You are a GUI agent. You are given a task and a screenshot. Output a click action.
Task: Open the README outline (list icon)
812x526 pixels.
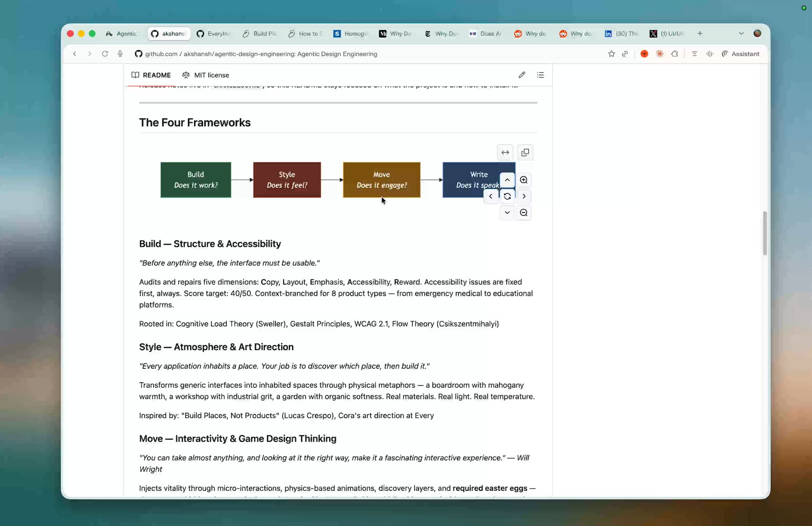[x=541, y=75]
